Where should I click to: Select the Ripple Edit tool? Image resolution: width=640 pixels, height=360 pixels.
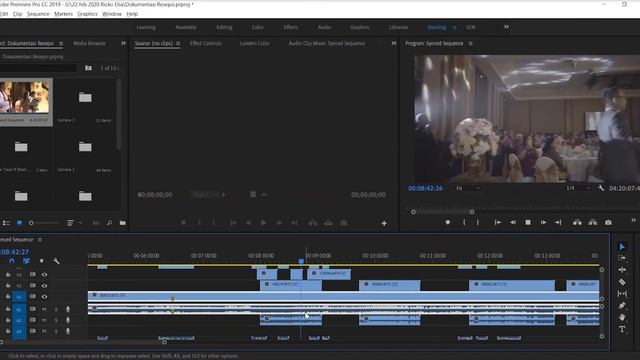(622, 270)
